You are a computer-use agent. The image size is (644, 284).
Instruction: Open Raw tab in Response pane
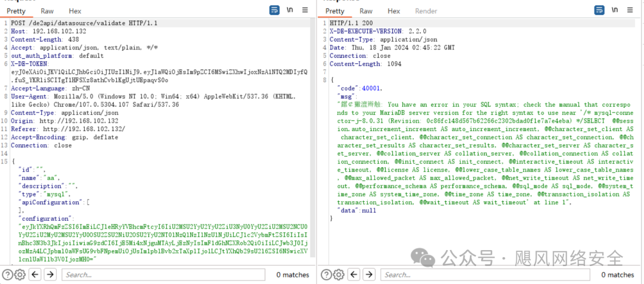click(366, 11)
